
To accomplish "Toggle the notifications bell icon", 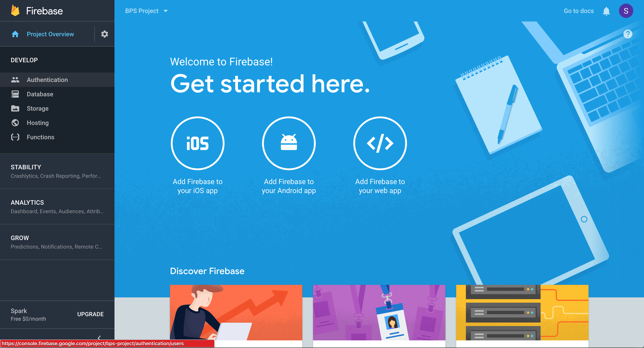I will tap(606, 11).
